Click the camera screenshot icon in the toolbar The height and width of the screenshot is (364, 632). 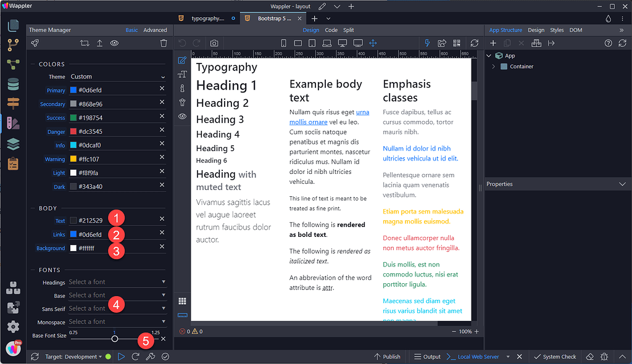click(214, 43)
